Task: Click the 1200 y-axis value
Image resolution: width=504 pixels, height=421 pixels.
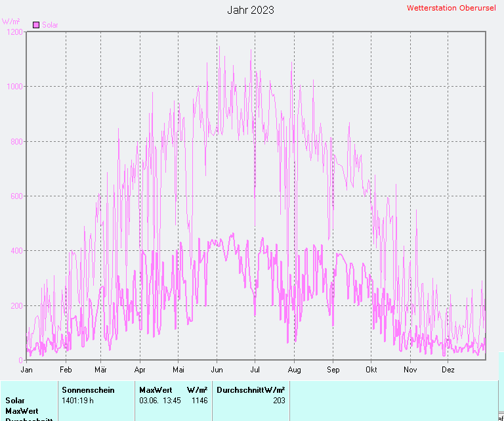Action: pos(15,32)
